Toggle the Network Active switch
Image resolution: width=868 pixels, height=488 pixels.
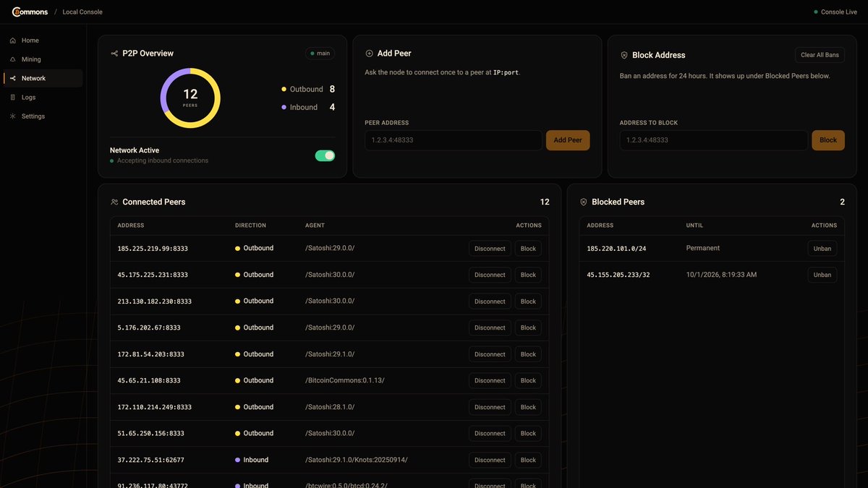[x=325, y=155]
